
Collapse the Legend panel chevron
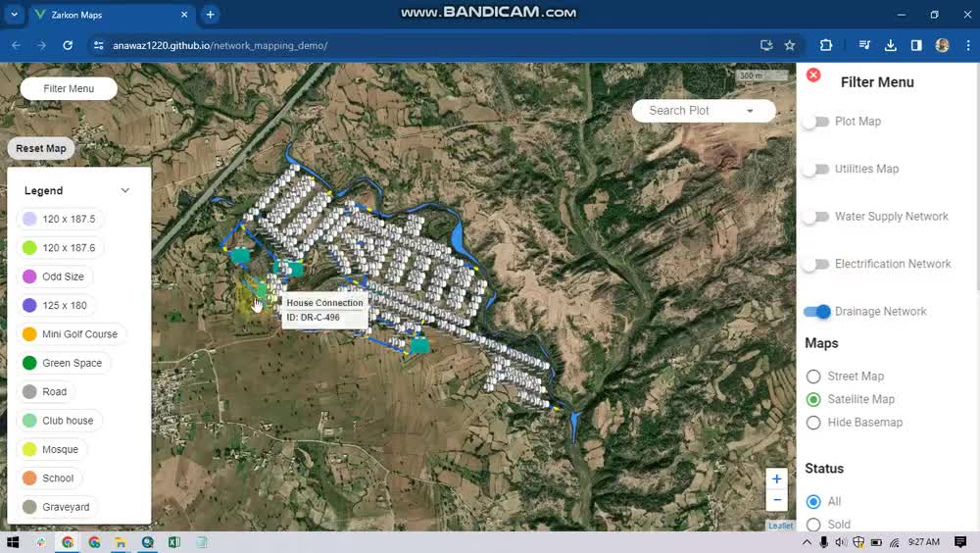coord(125,190)
